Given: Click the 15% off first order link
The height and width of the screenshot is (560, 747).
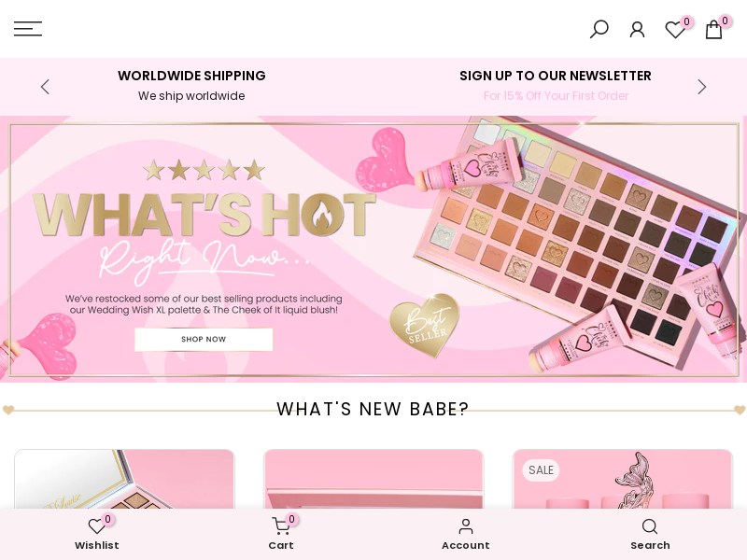Looking at the screenshot, I should point(556,96).
